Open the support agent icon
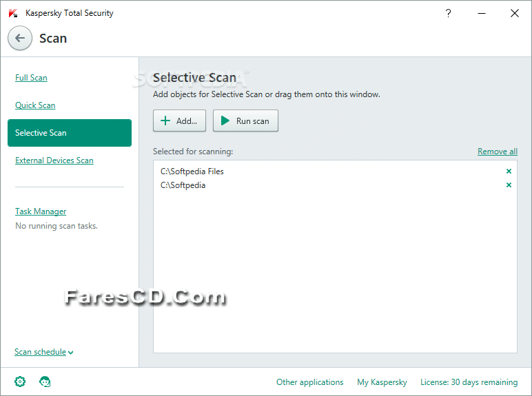Viewport: 532px width, 396px height. 45,382
